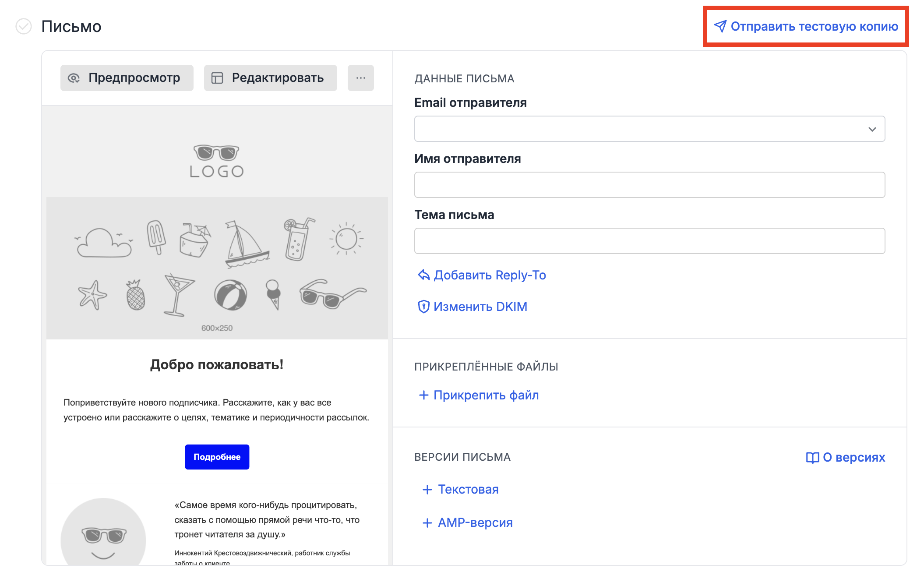
Task: Click the plus icon before Прикрепить файл
Action: (423, 395)
